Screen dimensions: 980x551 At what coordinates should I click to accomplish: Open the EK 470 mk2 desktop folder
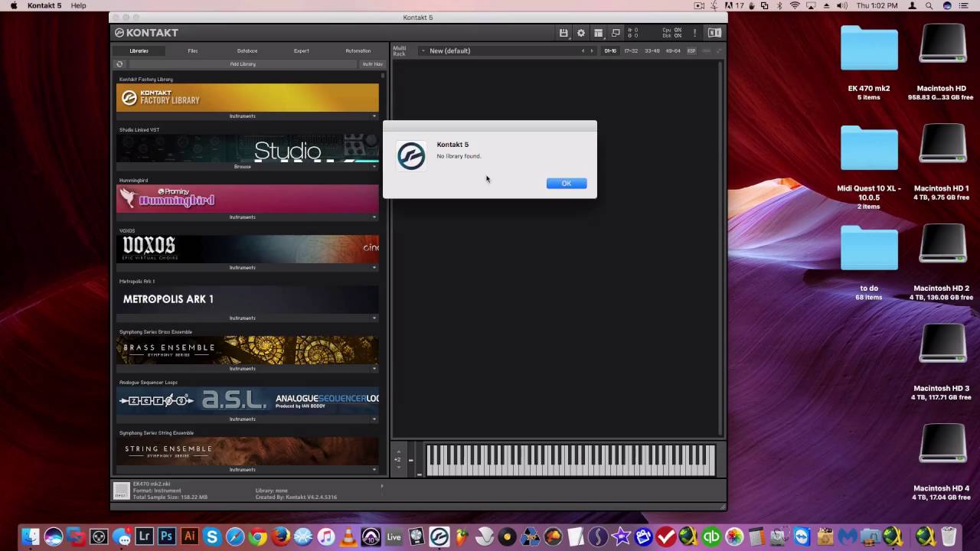869,49
